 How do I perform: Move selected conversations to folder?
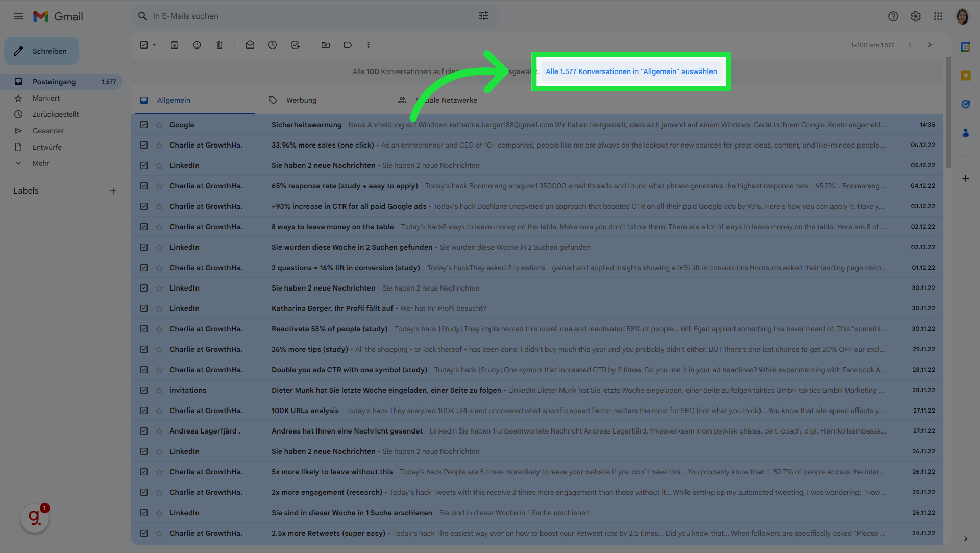tap(326, 45)
